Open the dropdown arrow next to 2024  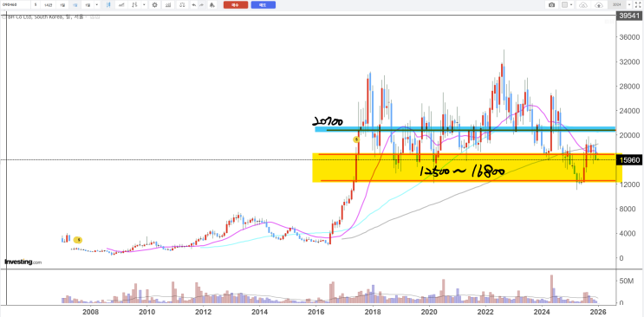pyautogui.click(x=629, y=4)
